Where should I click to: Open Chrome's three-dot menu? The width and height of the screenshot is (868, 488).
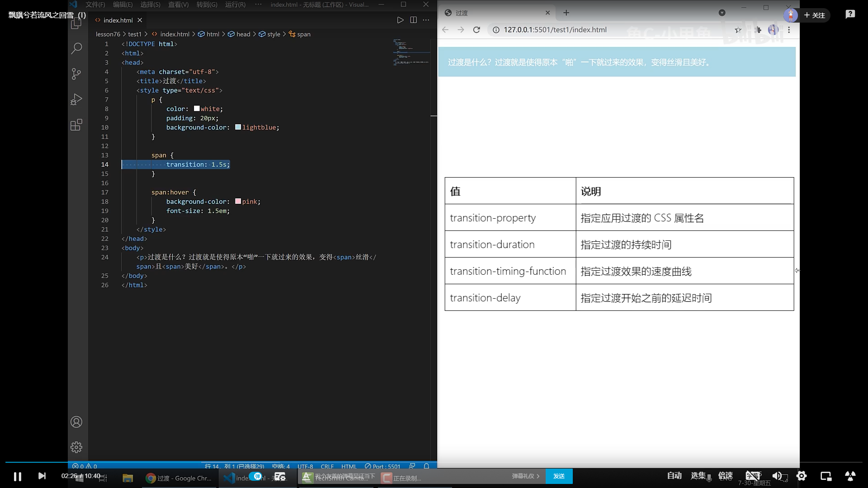789,29
